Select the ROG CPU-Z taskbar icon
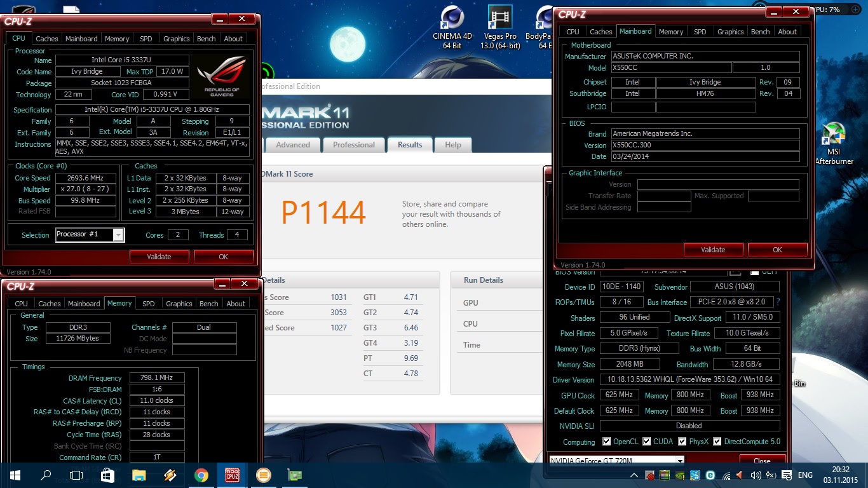868x488 pixels. [x=232, y=475]
